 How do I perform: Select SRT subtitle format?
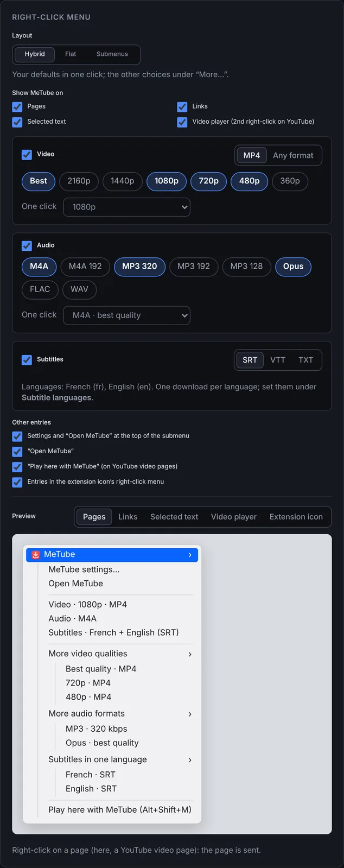tap(250, 360)
